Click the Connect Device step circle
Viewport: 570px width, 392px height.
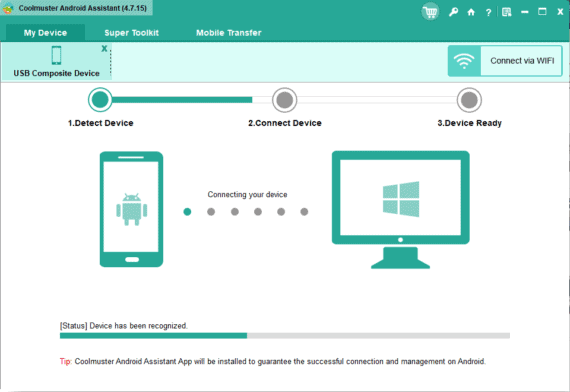[285, 100]
